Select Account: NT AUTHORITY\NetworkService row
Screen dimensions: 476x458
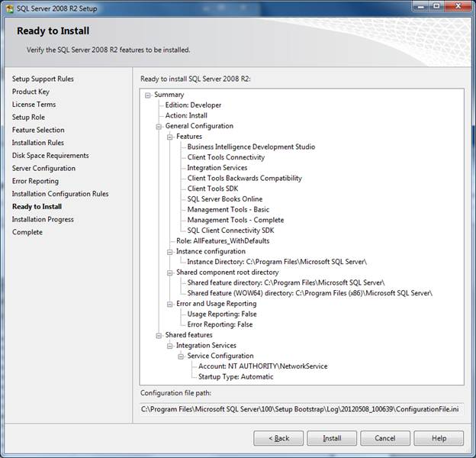point(263,366)
